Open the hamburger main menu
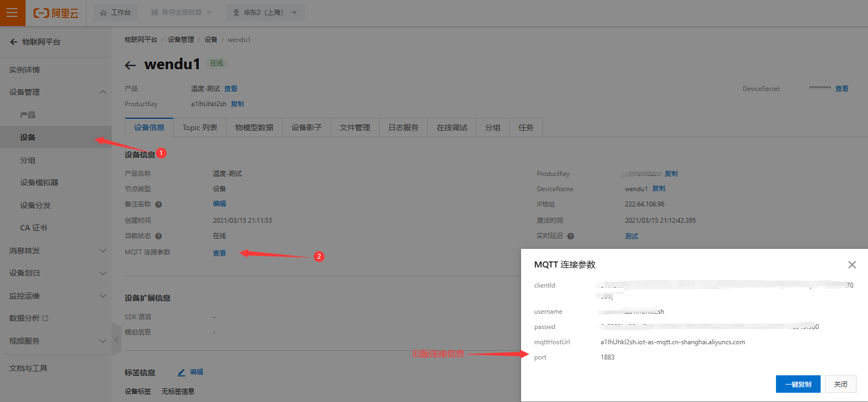The width and height of the screenshot is (868, 402). coord(12,13)
